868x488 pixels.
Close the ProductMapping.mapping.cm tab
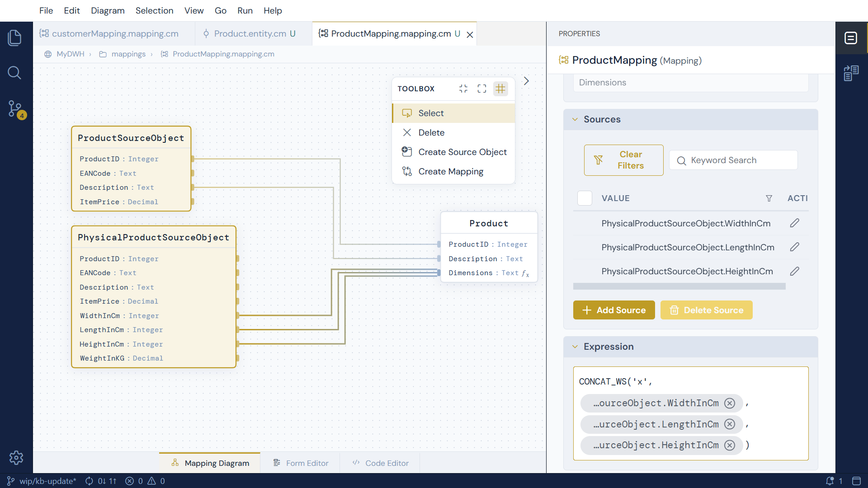point(470,34)
